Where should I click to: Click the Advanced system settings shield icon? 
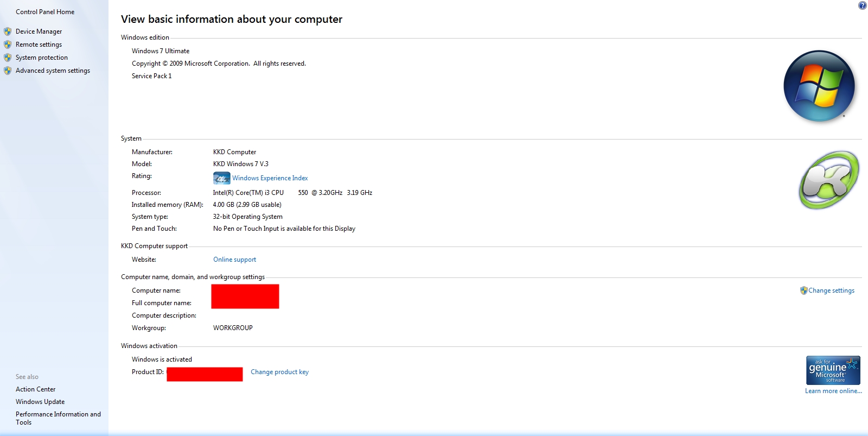(8, 71)
